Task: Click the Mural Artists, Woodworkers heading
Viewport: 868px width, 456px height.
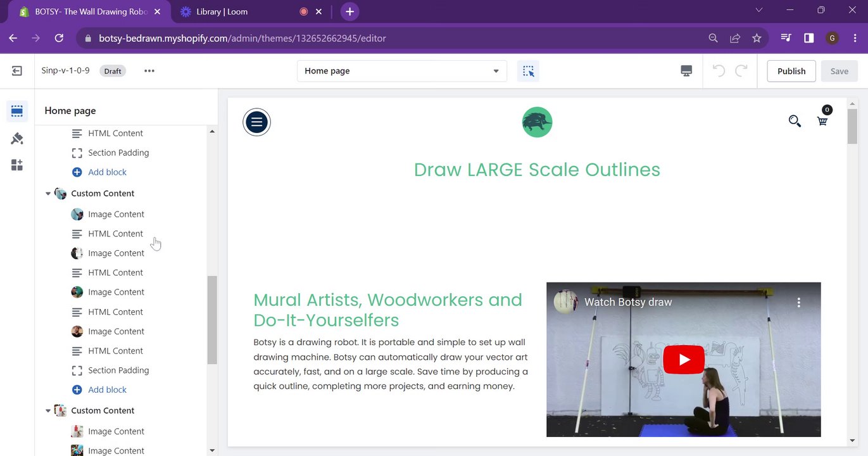Action: click(388, 310)
